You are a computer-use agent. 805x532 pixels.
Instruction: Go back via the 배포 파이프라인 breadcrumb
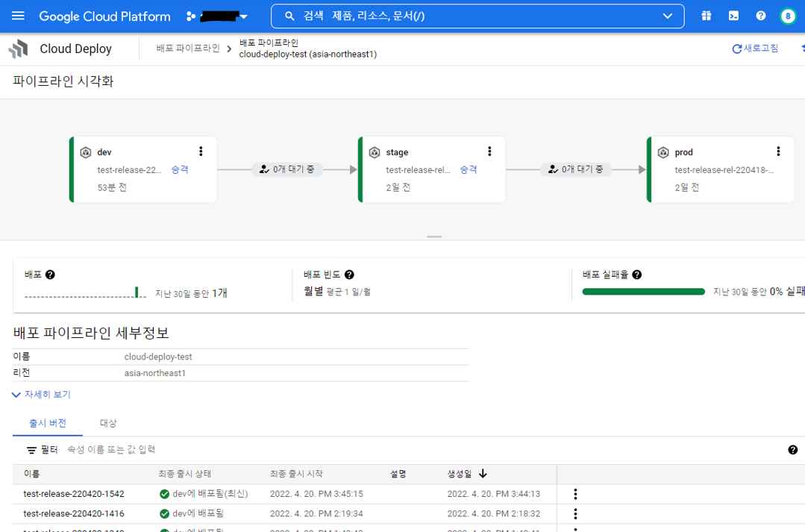[188, 48]
